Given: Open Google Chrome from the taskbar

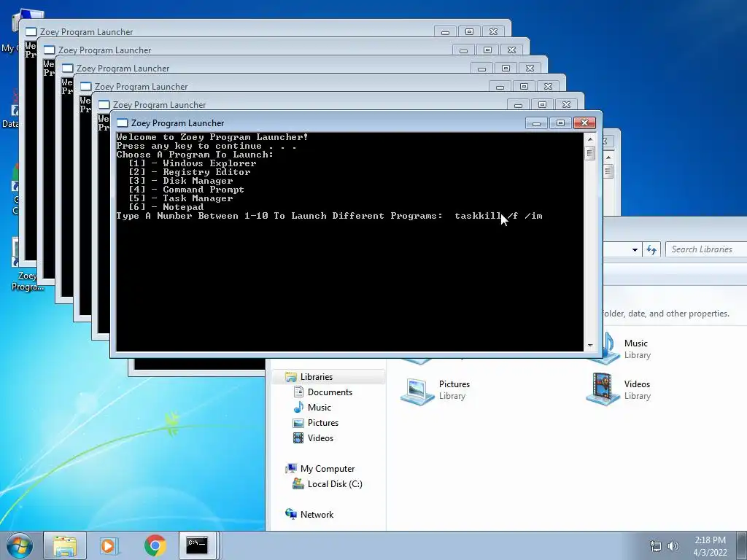Looking at the screenshot, I should (x=155, y=545).
